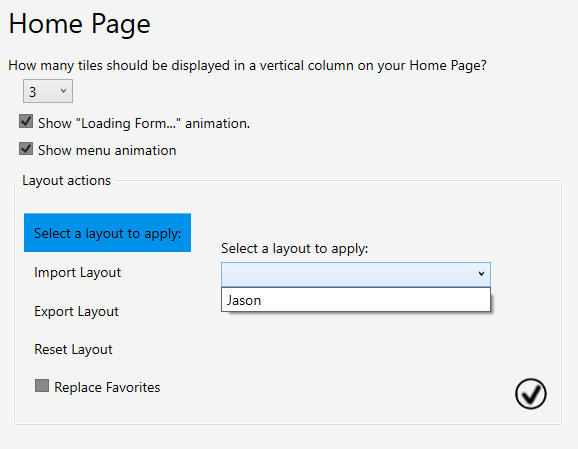Click the small arrow on the tiles count dropdown
This screenshot has width=578, height=449.
pyautogui.click(x=63, y=91)
